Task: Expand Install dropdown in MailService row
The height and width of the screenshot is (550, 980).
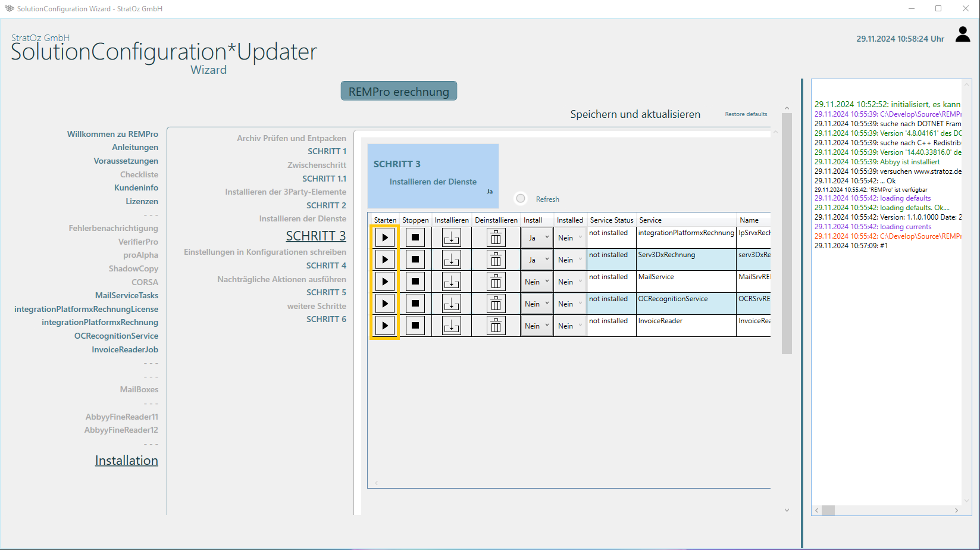Action: coord(537,282)
